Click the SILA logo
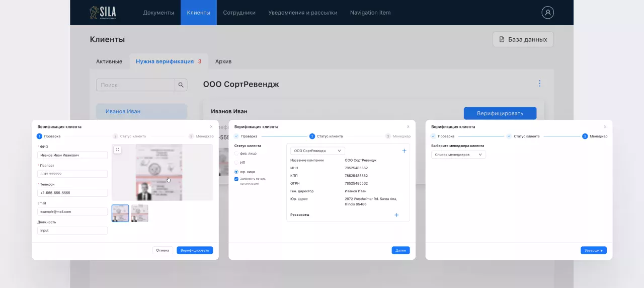 click(x=103, y=13)
